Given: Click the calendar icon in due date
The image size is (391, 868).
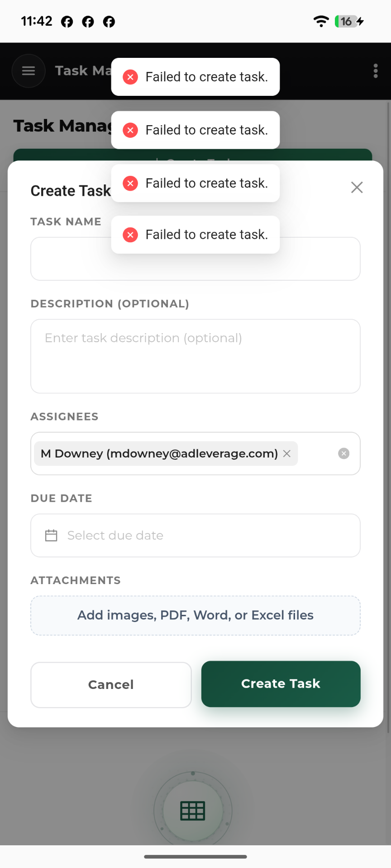Looking at the screenshot, I should pos(51,535).
